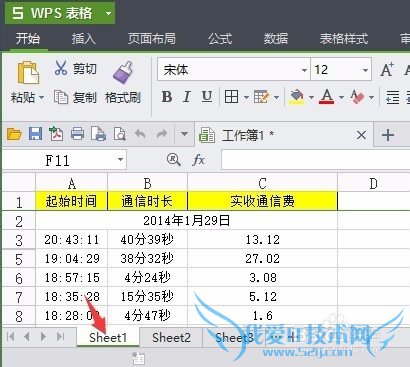
Task: Select column C header
Action: (263, 183)
